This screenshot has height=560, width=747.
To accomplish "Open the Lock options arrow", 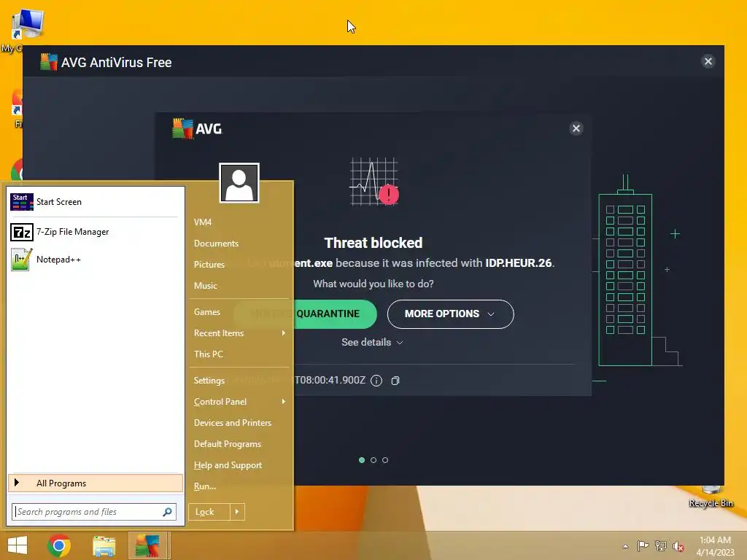I will [x=237, y=512].
